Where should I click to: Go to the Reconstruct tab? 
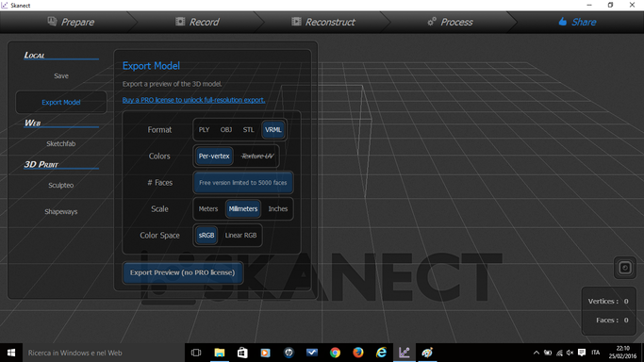pos(323,22)
